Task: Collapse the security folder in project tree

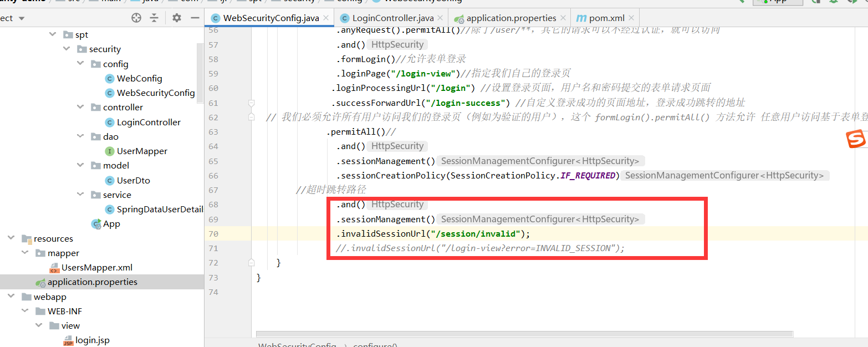Action: coord(67,49)
